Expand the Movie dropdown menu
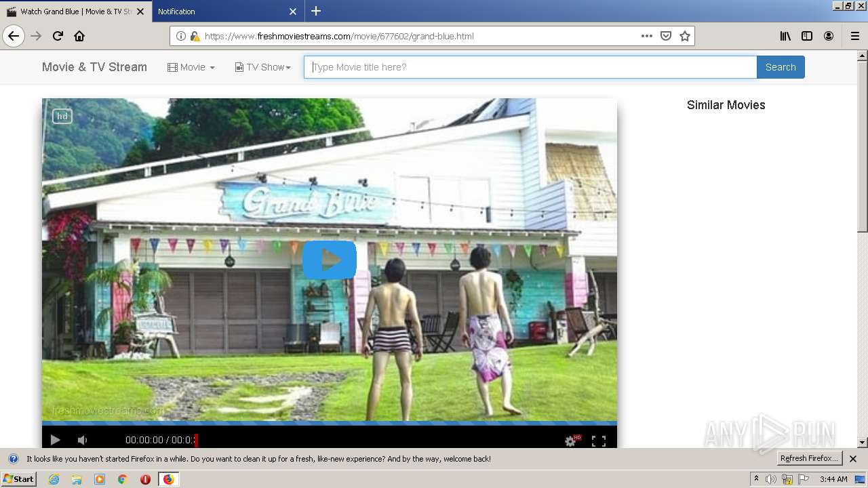The image size is (868, 488). pos(191,67)
